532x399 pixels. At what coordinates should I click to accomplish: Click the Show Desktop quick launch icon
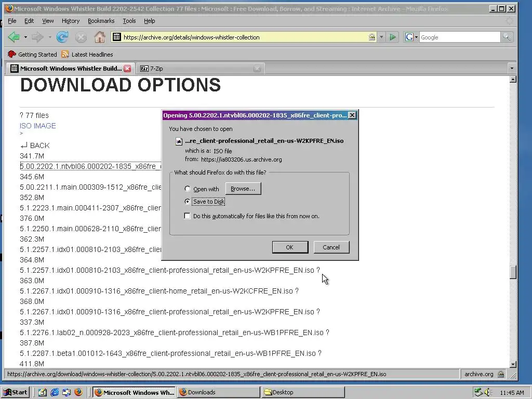point(43,392)
